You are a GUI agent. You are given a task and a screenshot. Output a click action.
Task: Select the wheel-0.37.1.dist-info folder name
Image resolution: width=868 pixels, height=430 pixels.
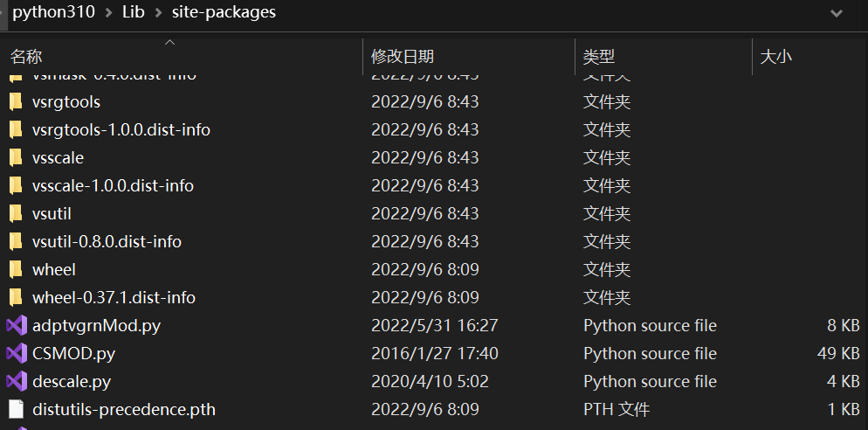pyautogui.click(x=114, y=298)
